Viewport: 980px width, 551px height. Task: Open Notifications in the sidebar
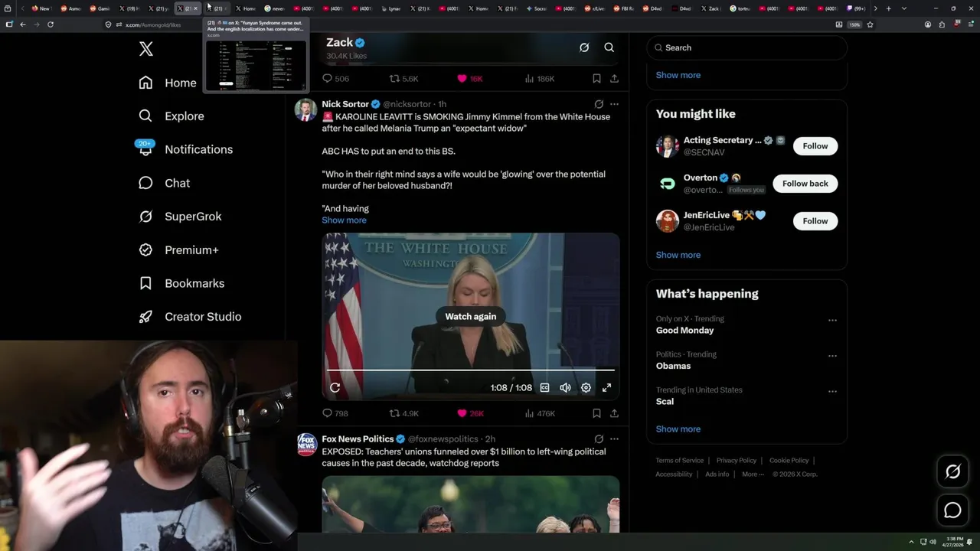[185, 149]
